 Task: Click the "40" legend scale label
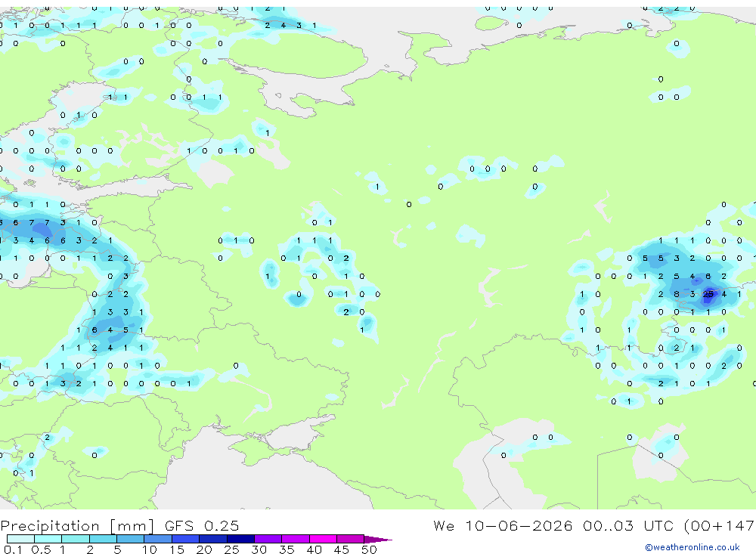(314, 549)
